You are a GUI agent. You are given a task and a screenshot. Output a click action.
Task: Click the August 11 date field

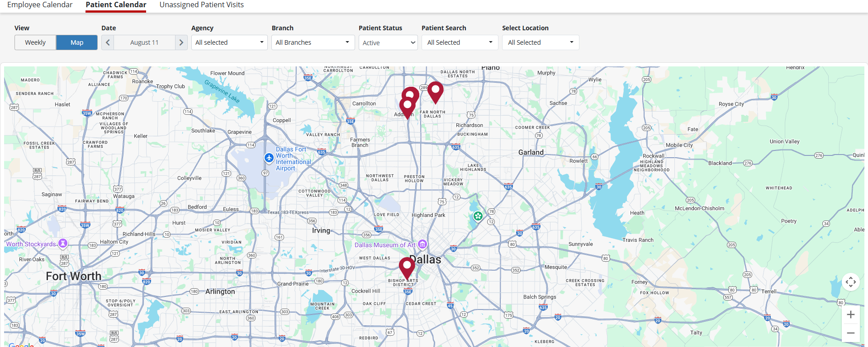click(x=144, y=42)
